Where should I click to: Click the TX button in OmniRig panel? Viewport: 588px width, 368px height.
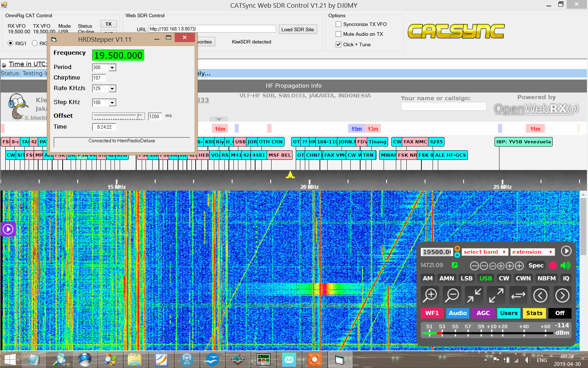[108, 24]
